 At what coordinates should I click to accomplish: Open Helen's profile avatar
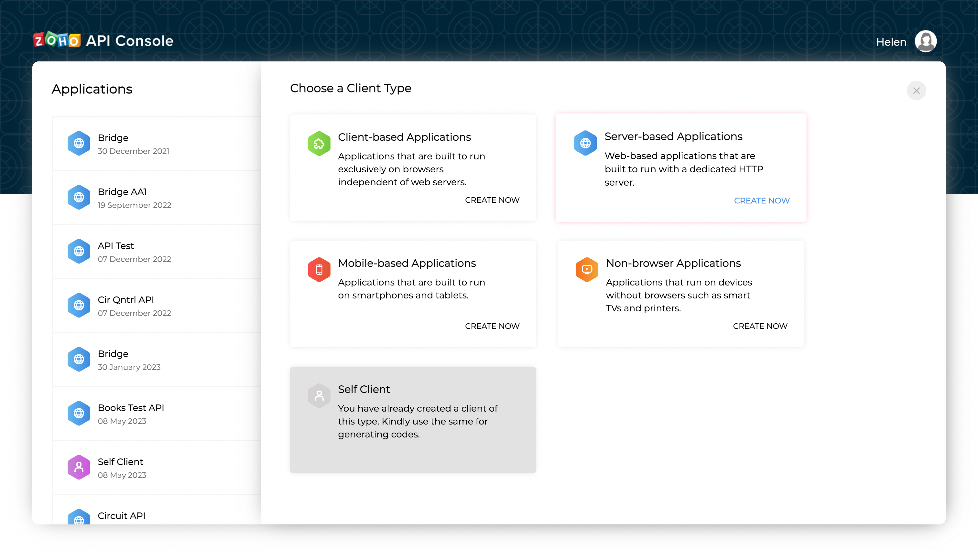coord(925,41)
